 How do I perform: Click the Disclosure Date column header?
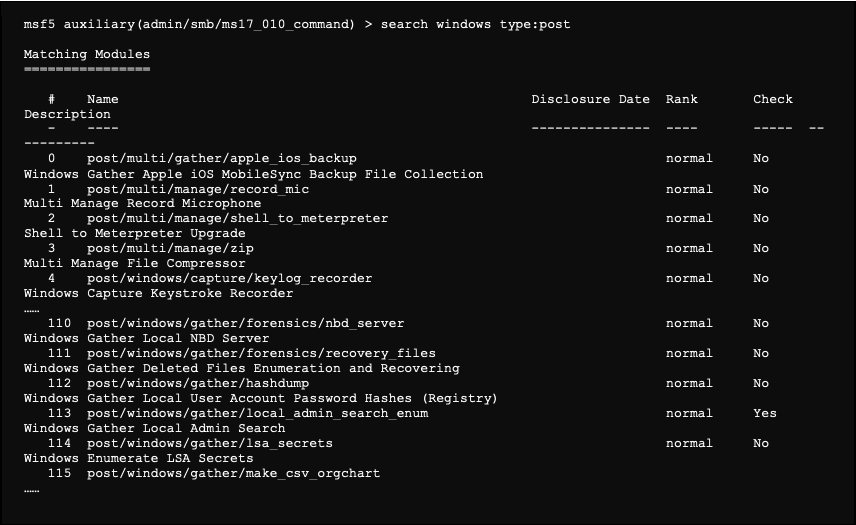click(590, 99)
